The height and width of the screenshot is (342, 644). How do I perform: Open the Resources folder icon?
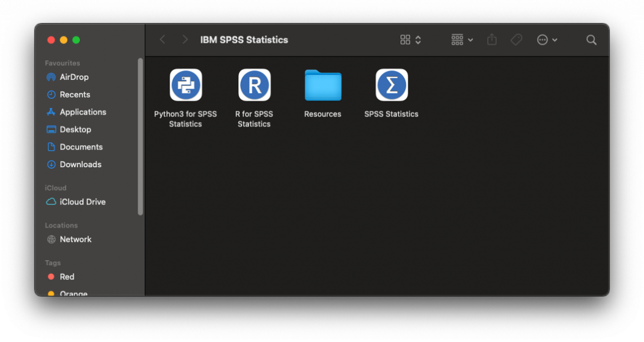323,85
